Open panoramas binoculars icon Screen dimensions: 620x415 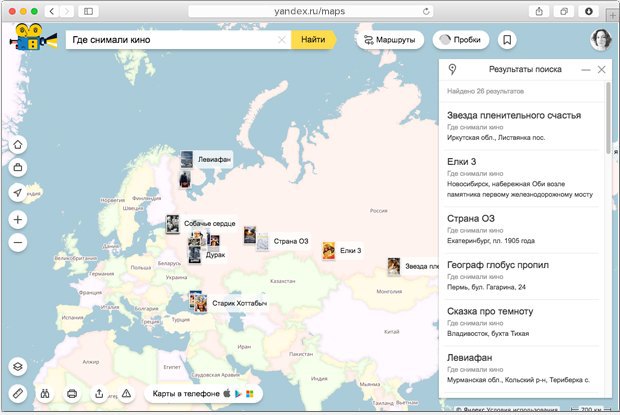pyautogui.click(x=45, y=394)
